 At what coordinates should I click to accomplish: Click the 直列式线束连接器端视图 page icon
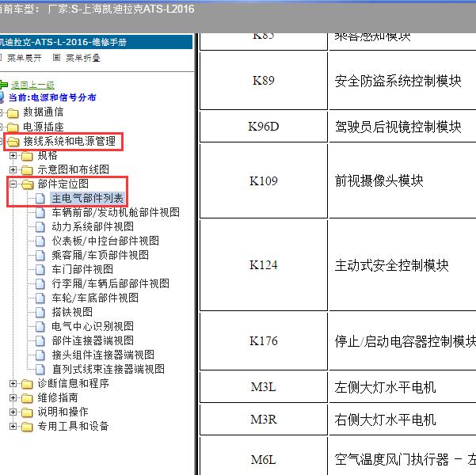point(40,370)
